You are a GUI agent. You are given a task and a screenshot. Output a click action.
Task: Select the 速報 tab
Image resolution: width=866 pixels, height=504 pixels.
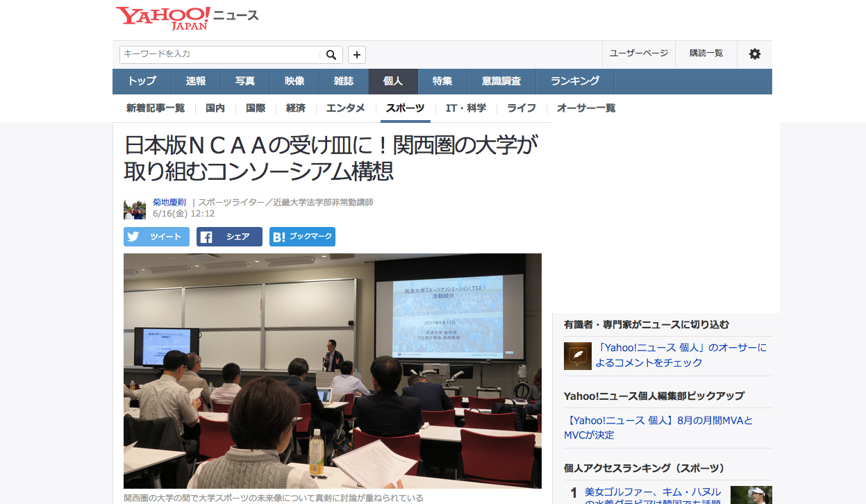pos(196,81)
